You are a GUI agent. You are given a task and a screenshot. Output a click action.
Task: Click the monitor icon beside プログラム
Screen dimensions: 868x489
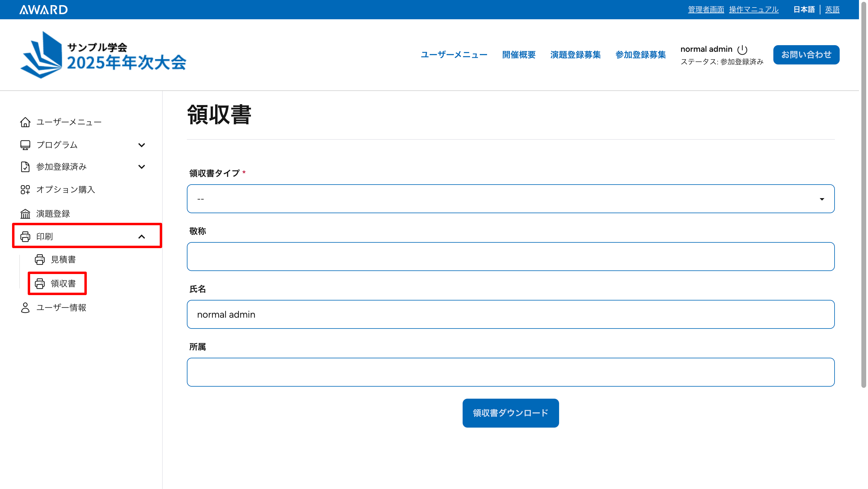click(25, 145)
